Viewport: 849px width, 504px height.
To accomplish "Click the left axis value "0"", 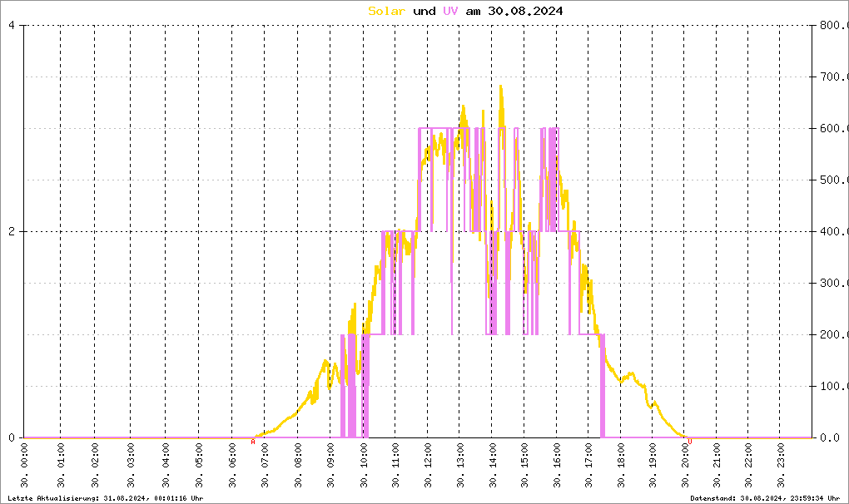I will point(12,438).
